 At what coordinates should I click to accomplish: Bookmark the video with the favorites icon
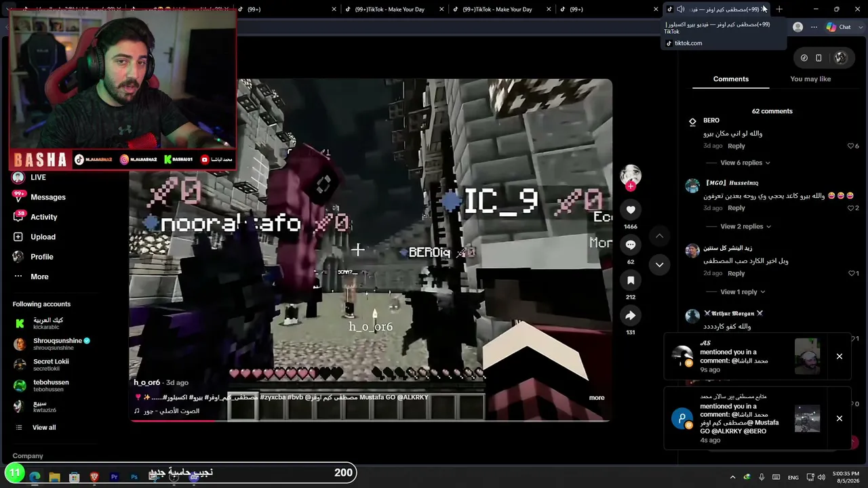click(631, 280)
